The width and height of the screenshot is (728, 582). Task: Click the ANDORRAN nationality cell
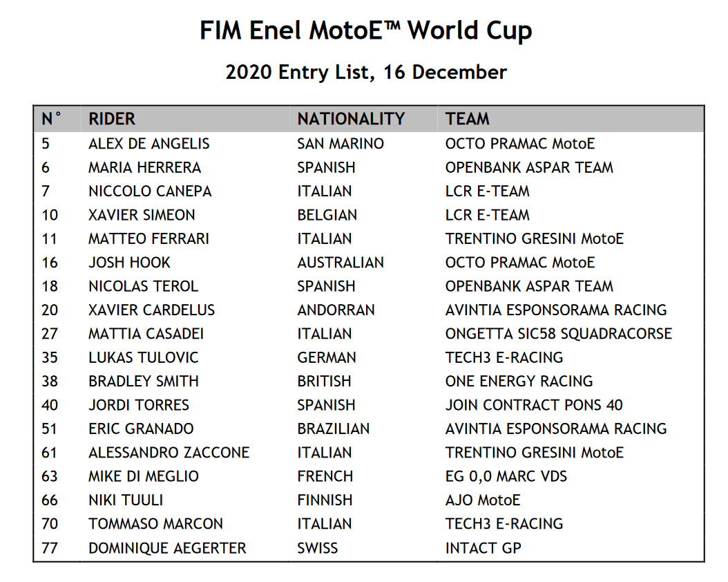click(336, 310)
